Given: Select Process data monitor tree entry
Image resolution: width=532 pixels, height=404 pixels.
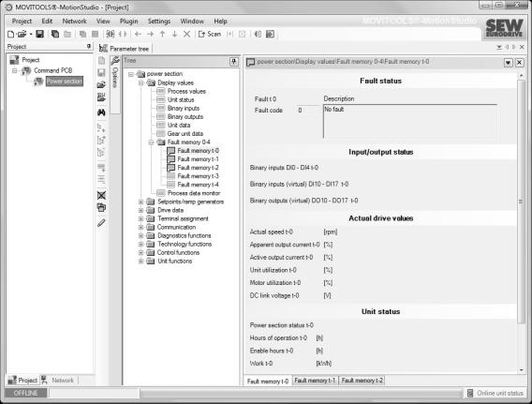Looking at the screenshot, I should (x=193, y=193).
